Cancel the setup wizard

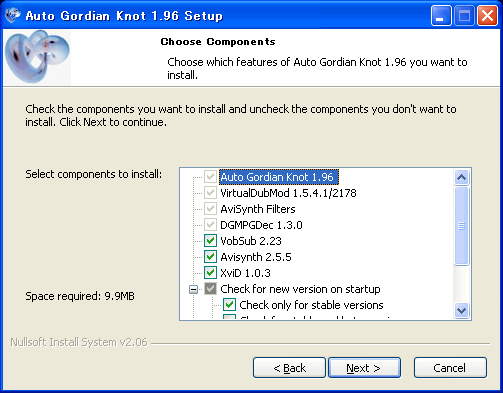pos(450,368)
